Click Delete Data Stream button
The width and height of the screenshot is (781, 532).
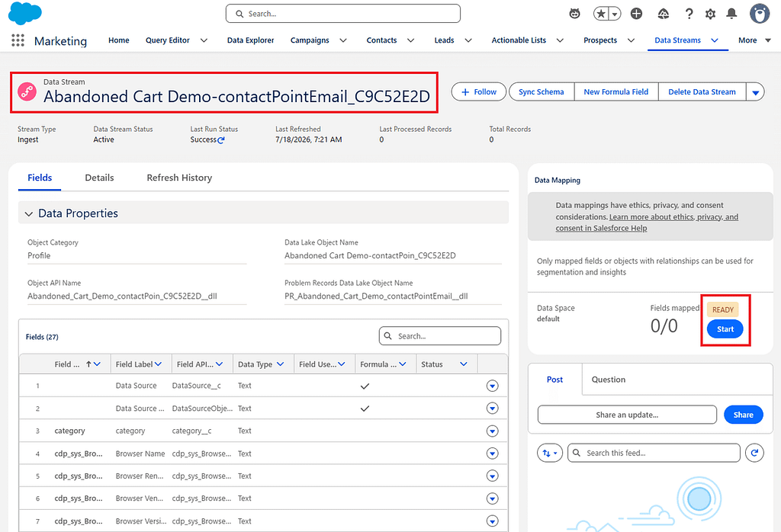[x=702, y=92]
